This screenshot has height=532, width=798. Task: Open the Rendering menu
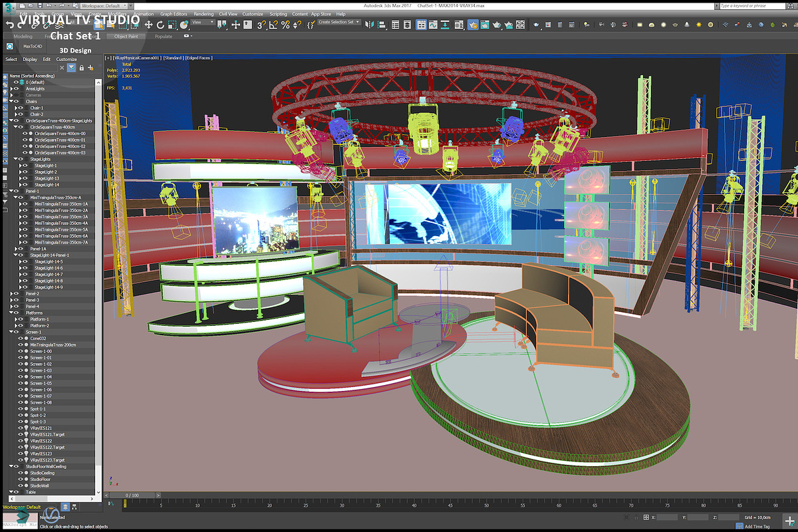pyautogui.click(x=203, y=13)
